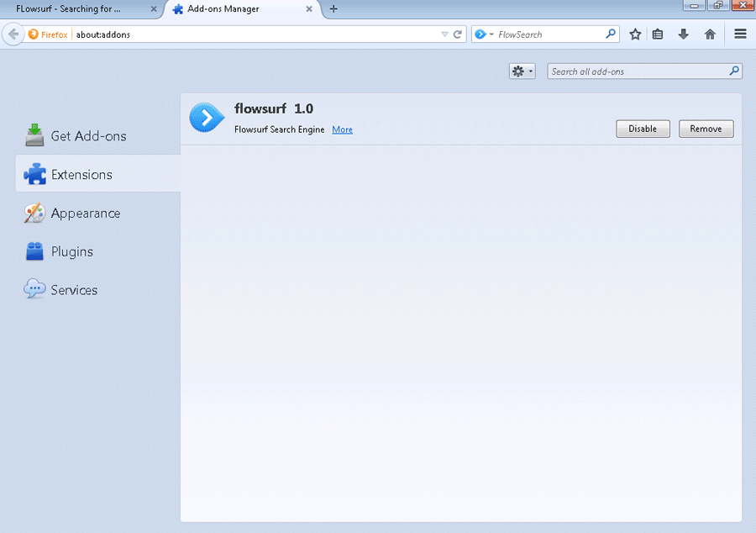Open the Firefox hamburger menu

[x=740, y=34]
